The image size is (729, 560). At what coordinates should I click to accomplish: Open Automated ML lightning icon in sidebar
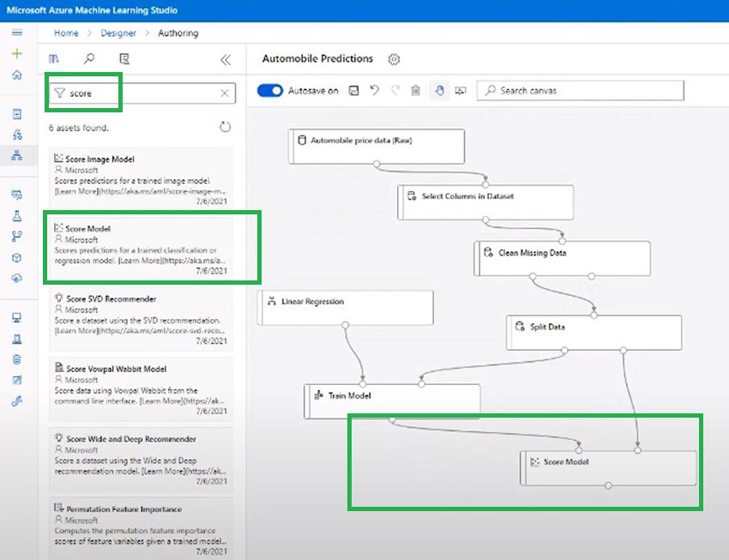coord(17,135)
